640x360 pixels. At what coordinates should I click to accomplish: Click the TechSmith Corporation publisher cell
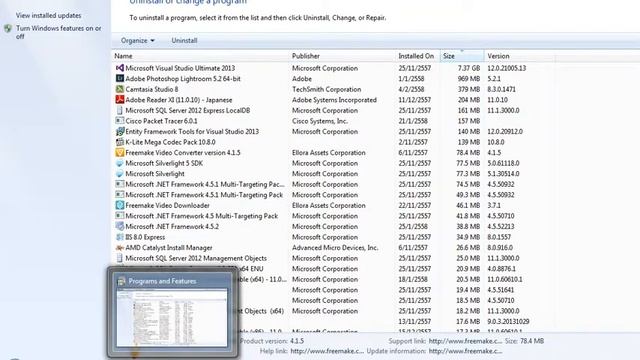tap(327, 89)
